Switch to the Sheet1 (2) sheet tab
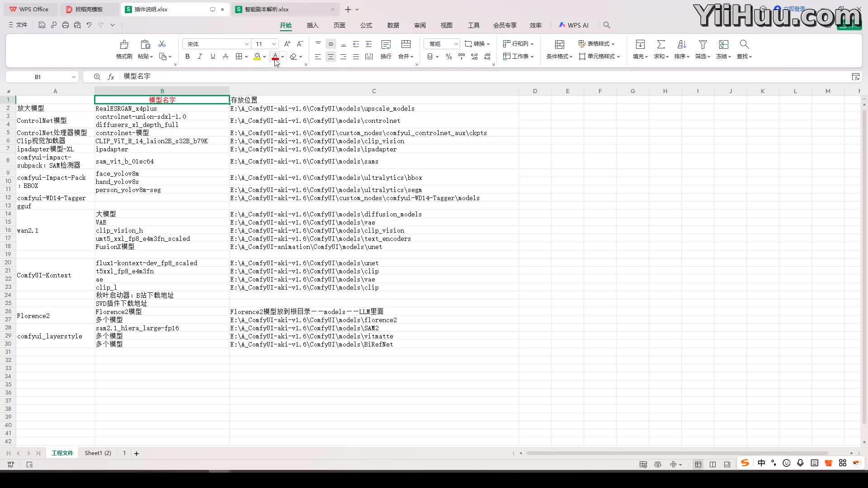 pyautogui.click(x=98, y=453)
